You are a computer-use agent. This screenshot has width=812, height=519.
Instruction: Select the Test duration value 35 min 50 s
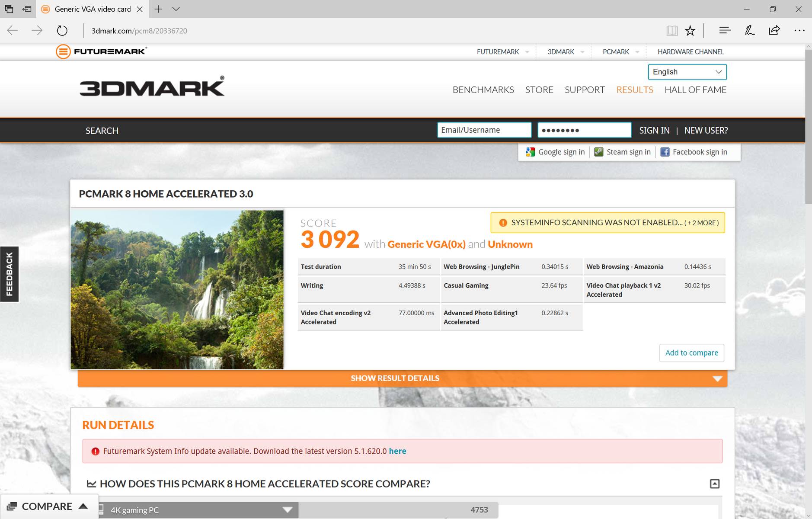[x=415, y=267]
